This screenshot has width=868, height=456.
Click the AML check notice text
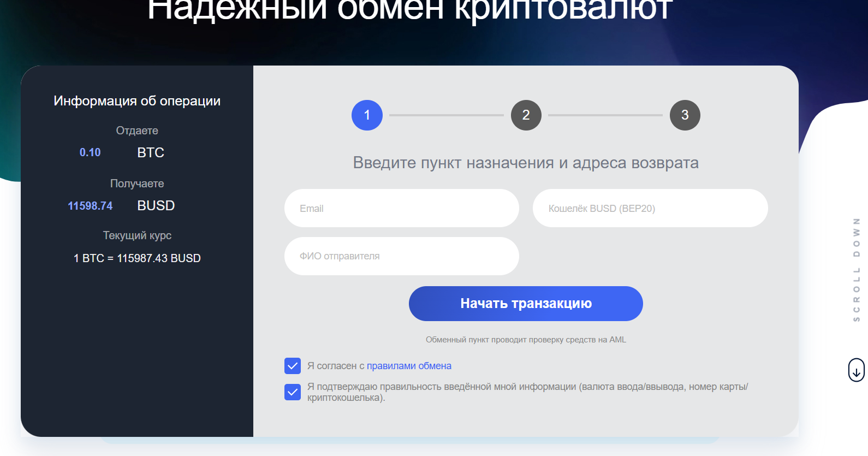pyautogui.click(x=526, y=340)
